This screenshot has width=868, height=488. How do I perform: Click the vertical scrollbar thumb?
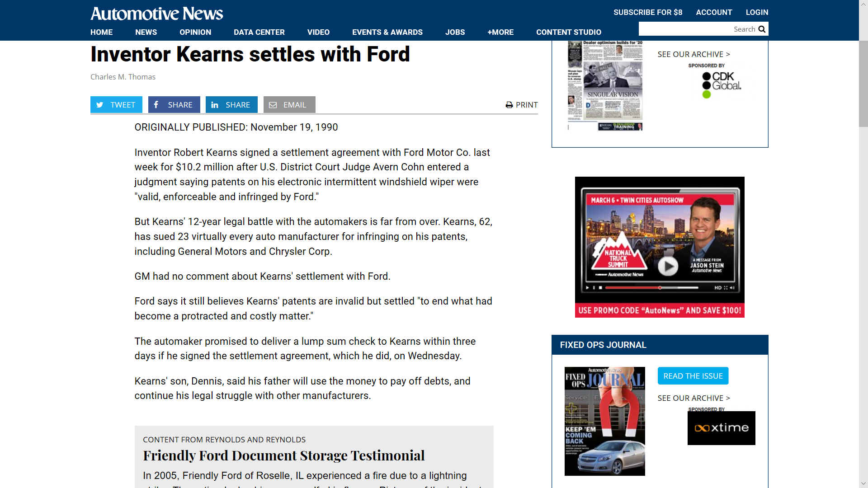tap(863, 84)
